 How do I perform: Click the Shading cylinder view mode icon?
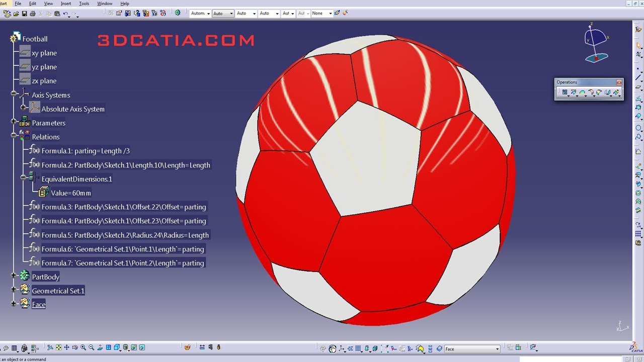pyautogui.click(x=125, y=347)
